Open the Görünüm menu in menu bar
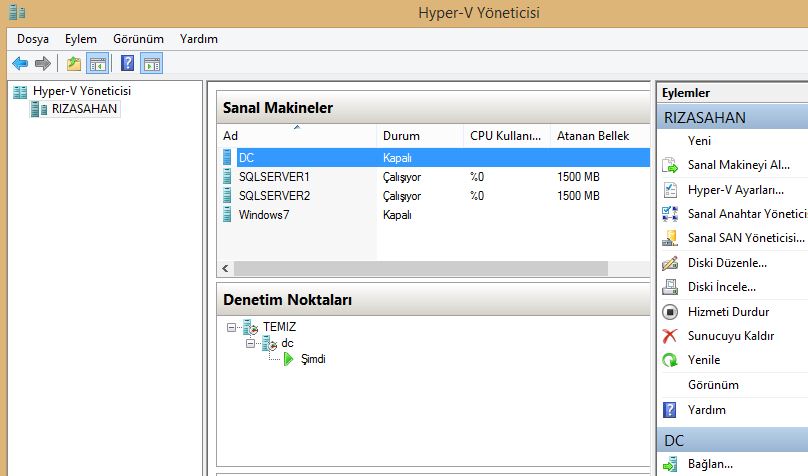 pos(138,39)
